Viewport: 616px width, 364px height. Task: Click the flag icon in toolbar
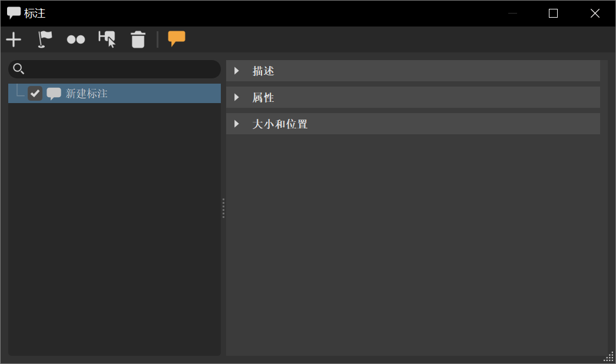pos(45,39)
